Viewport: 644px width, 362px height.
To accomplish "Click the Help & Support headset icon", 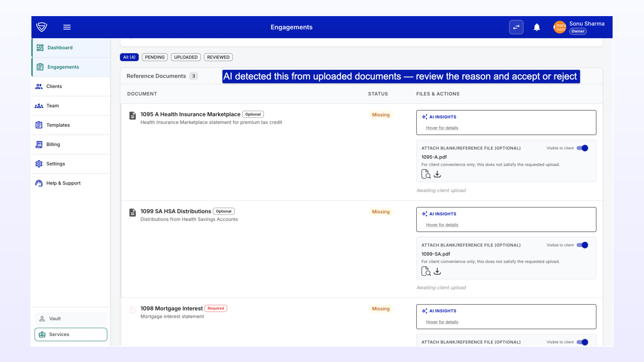I will pos(39,183).
